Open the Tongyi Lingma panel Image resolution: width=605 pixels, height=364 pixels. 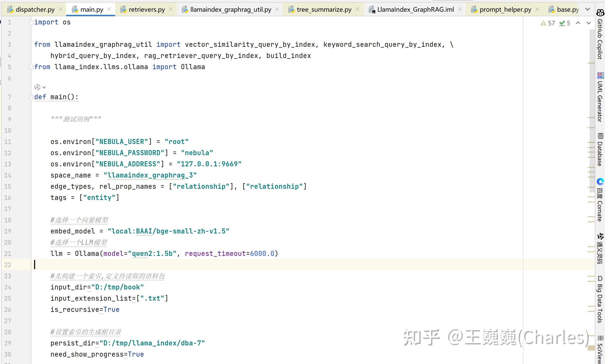click(x=600, y=249)
